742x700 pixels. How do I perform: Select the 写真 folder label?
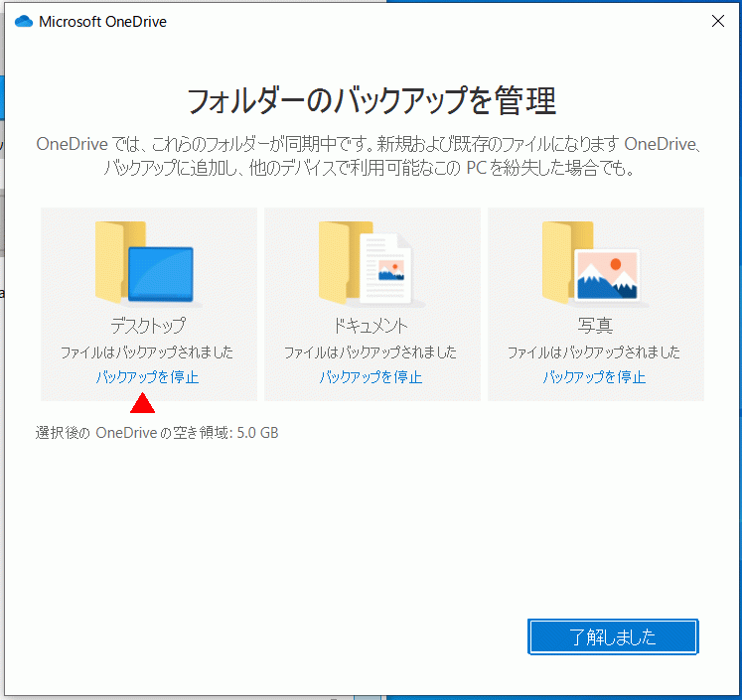[595, 326]
